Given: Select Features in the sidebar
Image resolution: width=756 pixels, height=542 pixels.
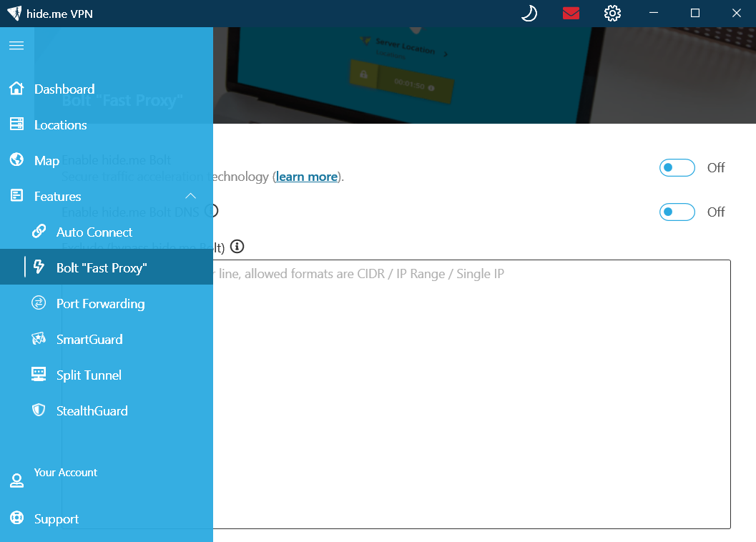Looking at the screenshot, I should (x=107, y=196).
